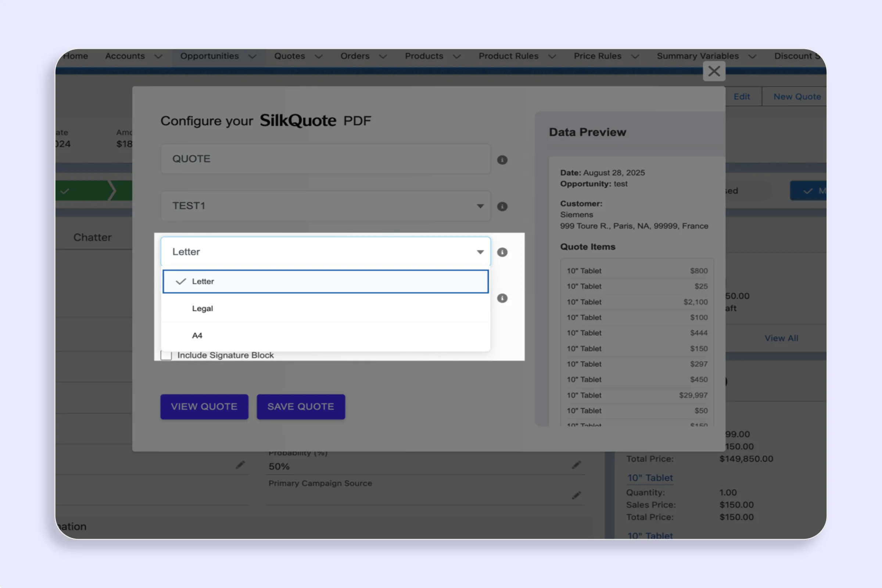Open the TEST1 template dropdown
Screen dimensions: 882x588
click(480, 206)
